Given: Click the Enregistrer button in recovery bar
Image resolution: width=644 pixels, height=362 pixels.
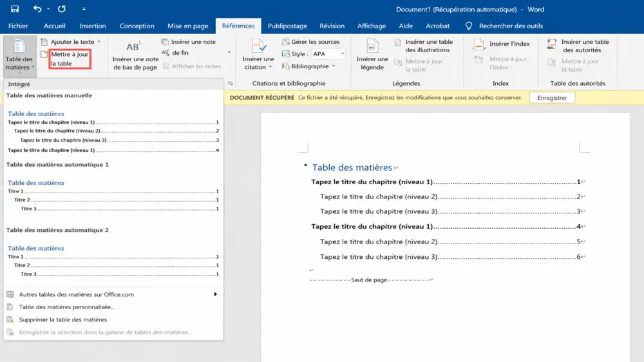Looking at the screenshot, I should 552,98.
